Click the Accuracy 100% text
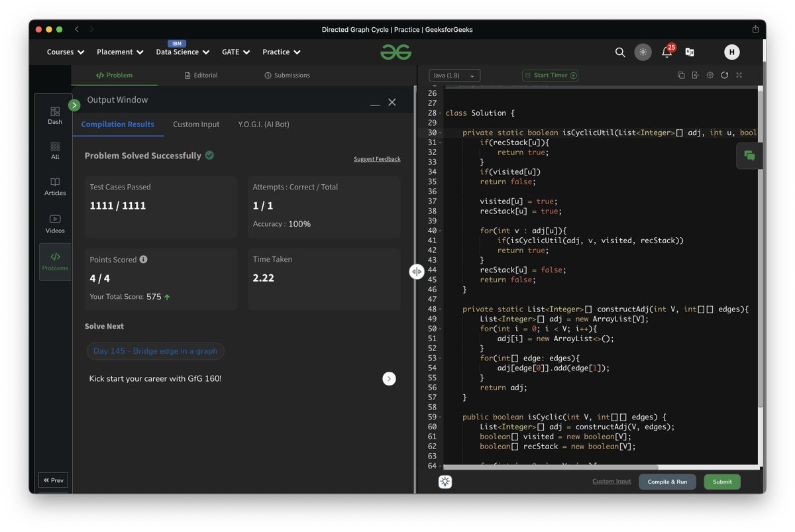The image size is (795, 532). tap(282, 224)
